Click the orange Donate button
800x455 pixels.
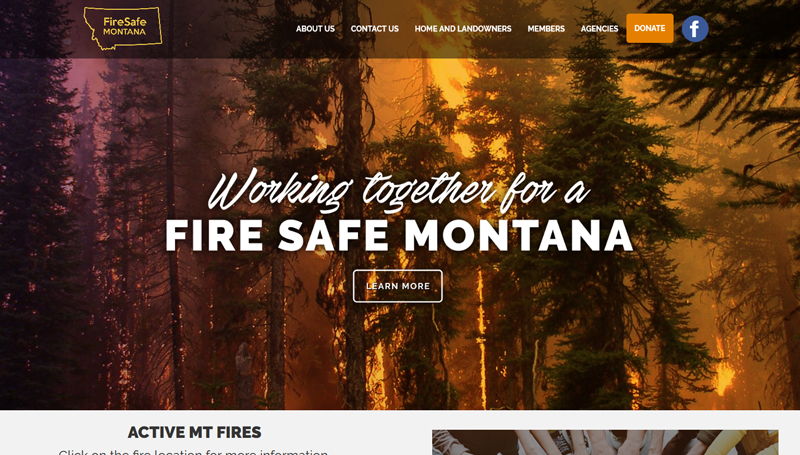(x=649, y=28)
